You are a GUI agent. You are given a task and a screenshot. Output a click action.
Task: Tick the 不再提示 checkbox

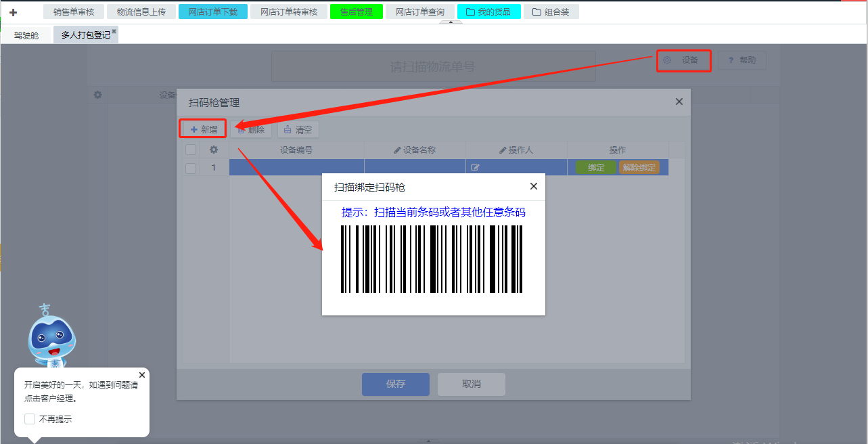(x=30, y=419)
